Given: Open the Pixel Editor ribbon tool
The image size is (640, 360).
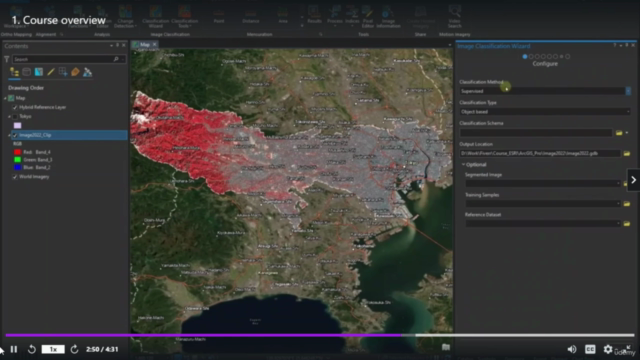Looking at the screenshot, I should coord(367,16).
